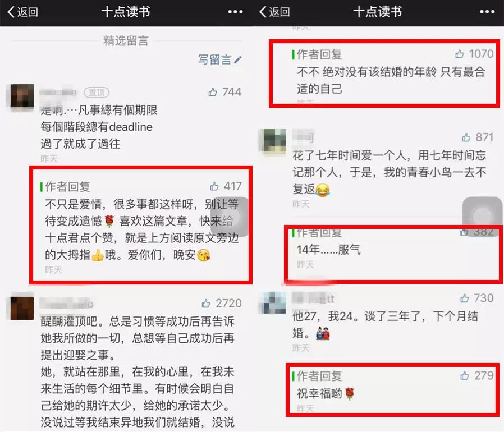Open the right screen's three-dot more menu
Screen dimensions: 504x432
pyautogui.click(x=487, y=12)
